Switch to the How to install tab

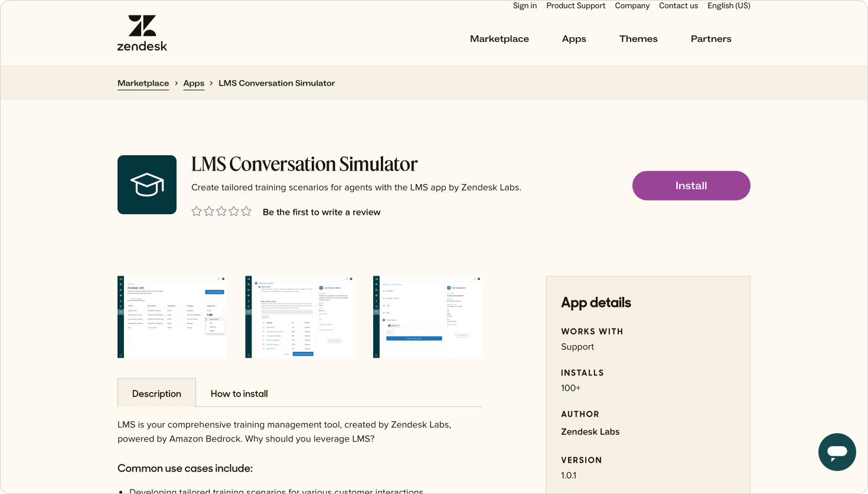[x=239, y=394]
